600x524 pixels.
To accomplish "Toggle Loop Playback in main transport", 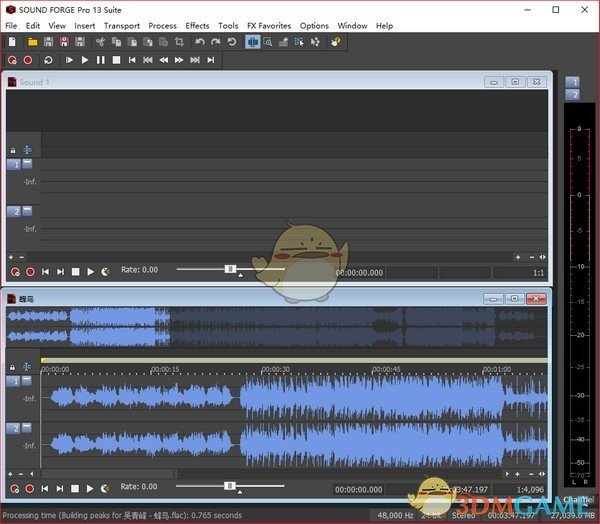I will (48, 60).
